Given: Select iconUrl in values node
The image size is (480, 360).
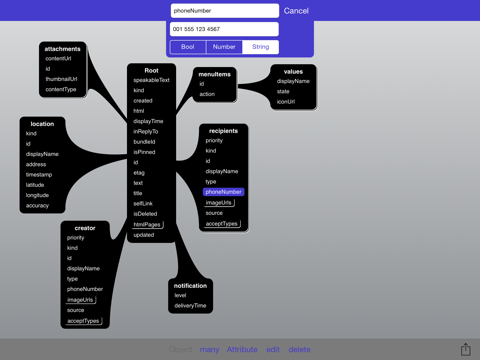Looking at the screenshot, I should click(286, 102).
